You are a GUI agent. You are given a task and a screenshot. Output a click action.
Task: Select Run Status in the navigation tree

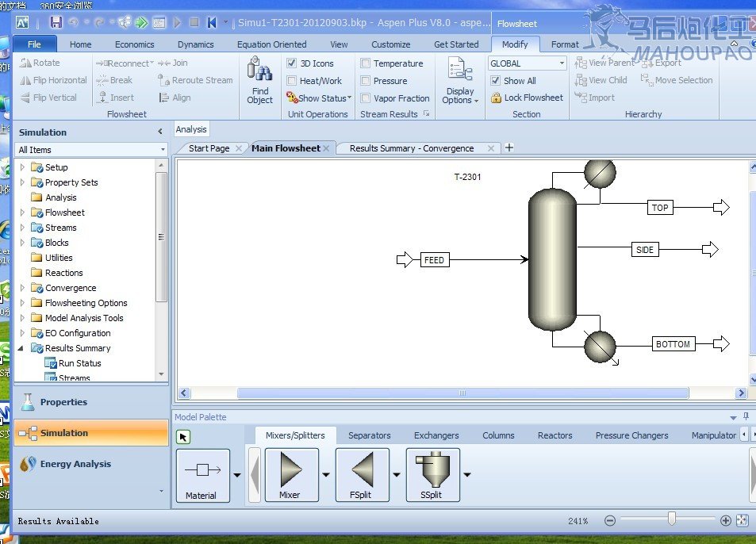pyautogui.click(x=73, y=363)
